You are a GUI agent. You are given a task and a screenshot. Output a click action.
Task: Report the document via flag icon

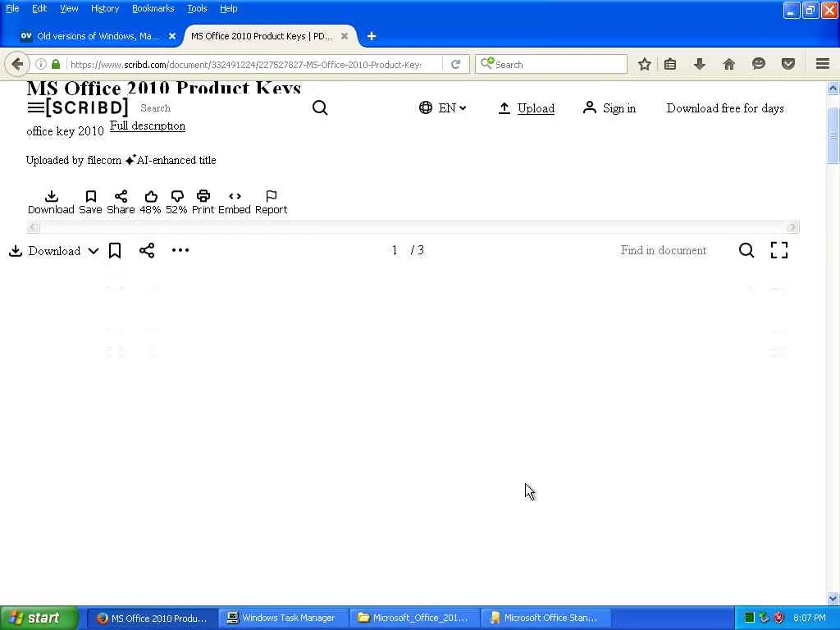(x=271, y=196)
